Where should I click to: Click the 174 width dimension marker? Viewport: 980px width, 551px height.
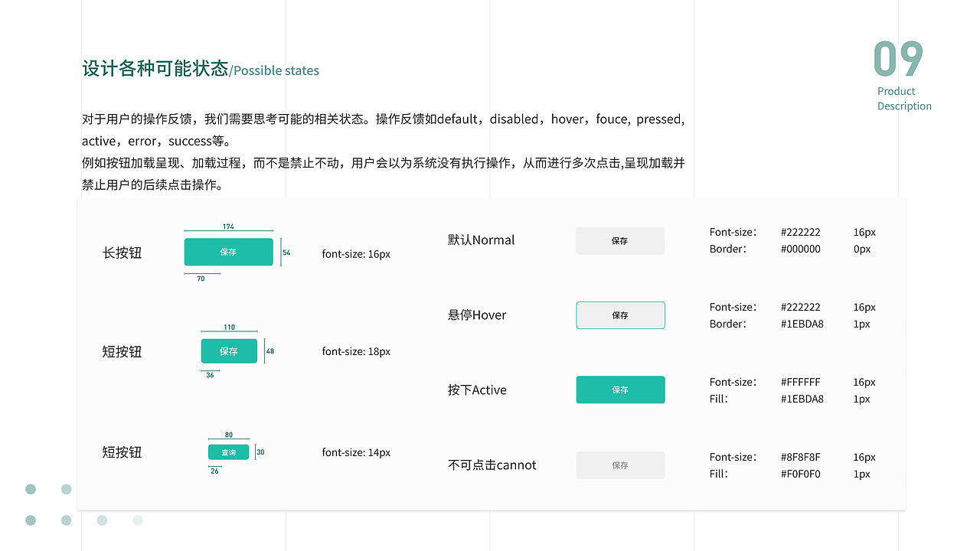coord(228,227)
